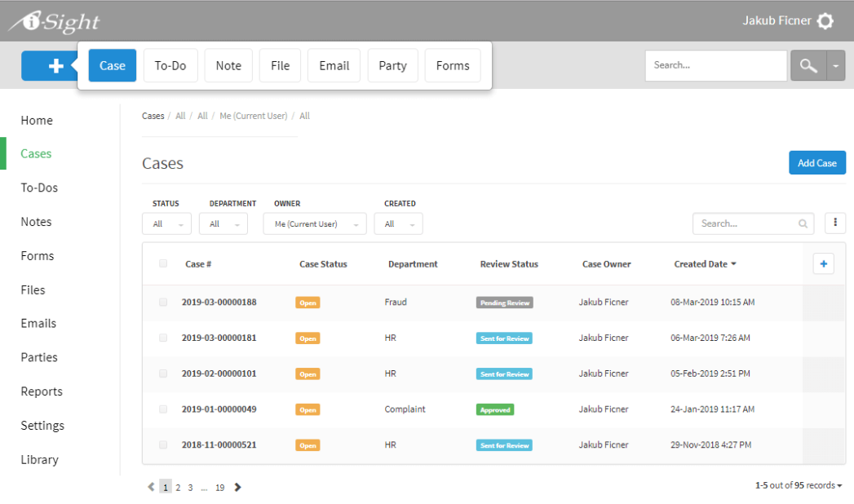Select Case in the quick-add popup

click(x=113, y=65)
